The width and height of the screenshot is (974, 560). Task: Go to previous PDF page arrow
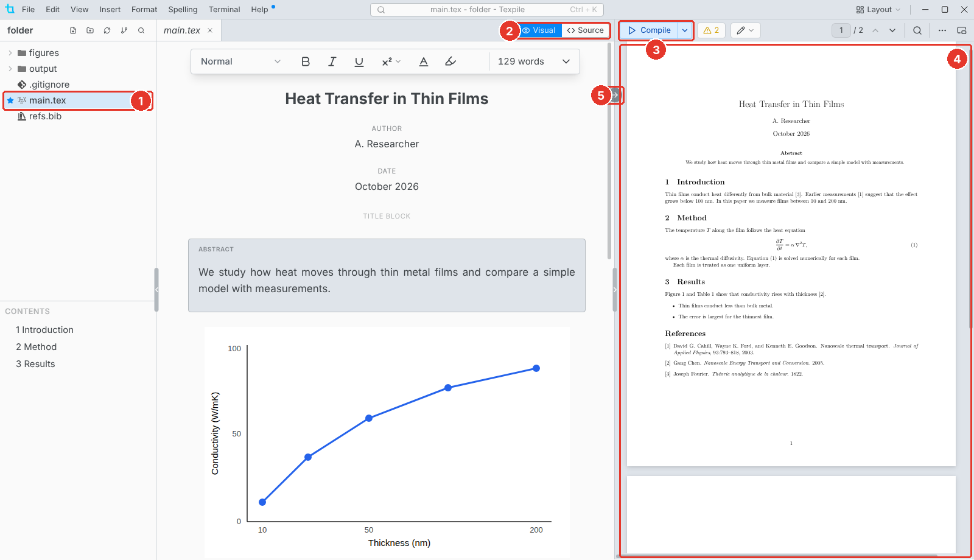click(x=875, y=30)
